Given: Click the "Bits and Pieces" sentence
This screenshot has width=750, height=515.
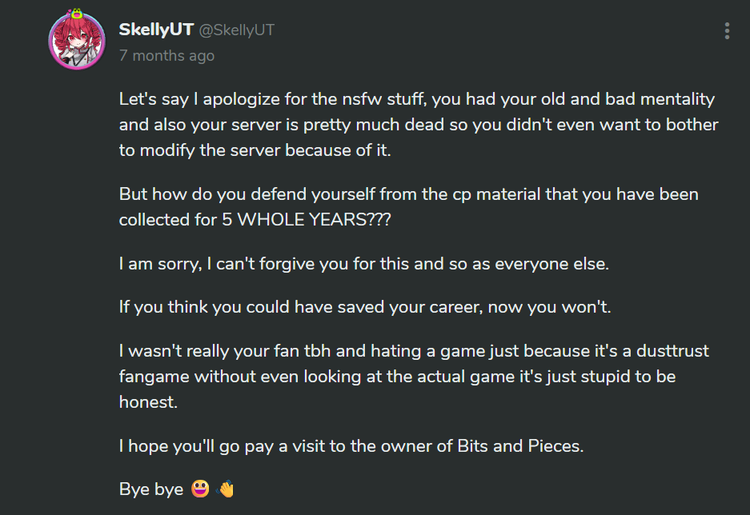Looking at the screenshot, I should click(350, 446).
